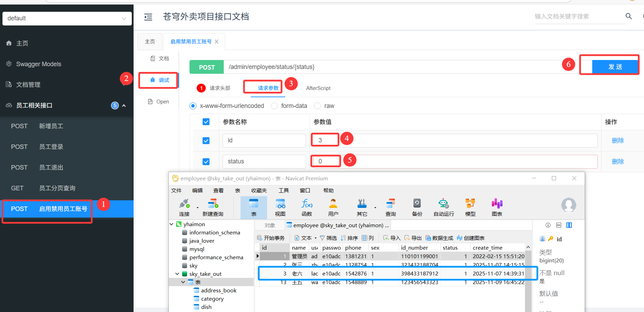Click the Navicat 连接 connection icon
644x312 pixels.
tap(184, 204)
